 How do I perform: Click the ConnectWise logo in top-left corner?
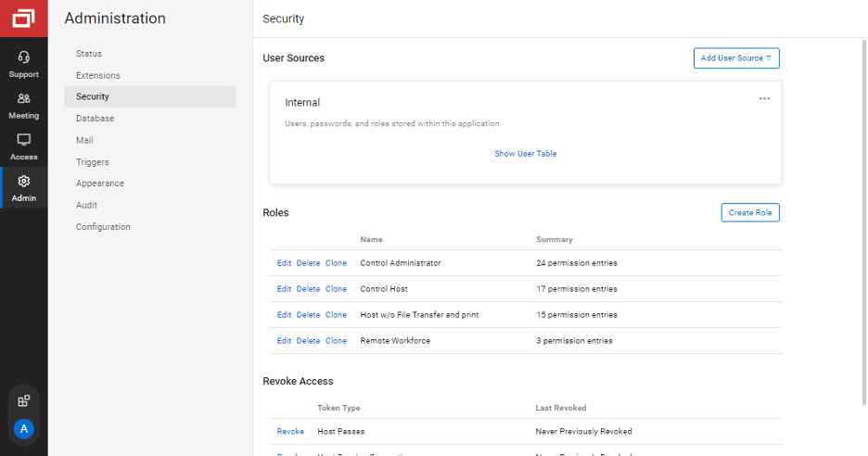24,18
